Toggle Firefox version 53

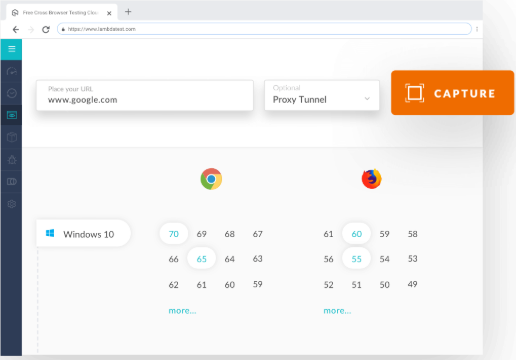[412, 259]
